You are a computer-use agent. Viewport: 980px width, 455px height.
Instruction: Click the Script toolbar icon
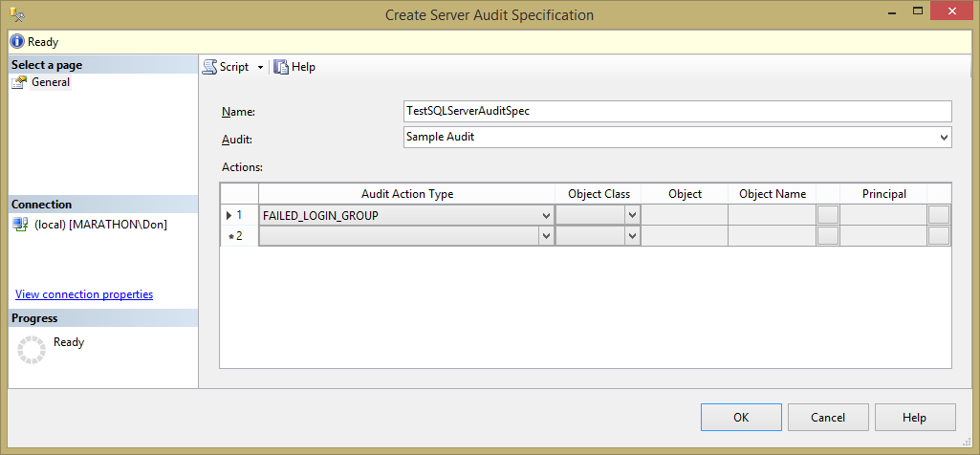(209, 67)
